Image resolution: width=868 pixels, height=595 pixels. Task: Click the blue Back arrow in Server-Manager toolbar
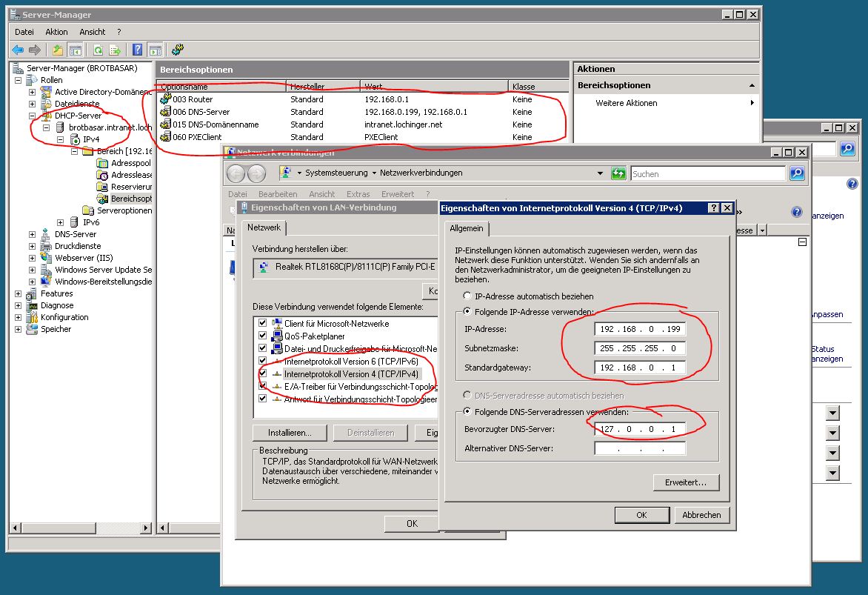coord(18,50)
